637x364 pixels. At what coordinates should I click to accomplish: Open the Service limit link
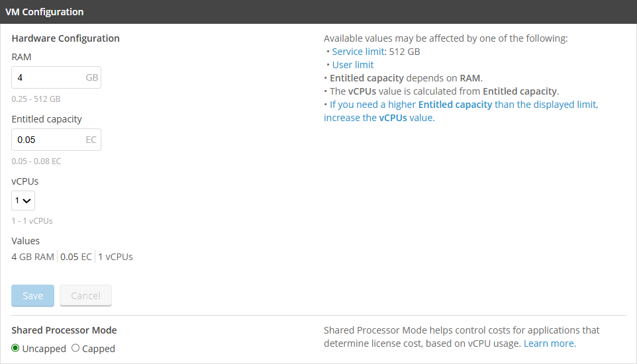(x=348, y=52)
